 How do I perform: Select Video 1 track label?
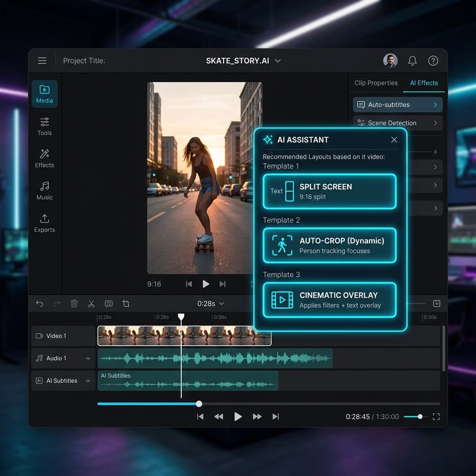pyautogui.click(x=63, y=336)
